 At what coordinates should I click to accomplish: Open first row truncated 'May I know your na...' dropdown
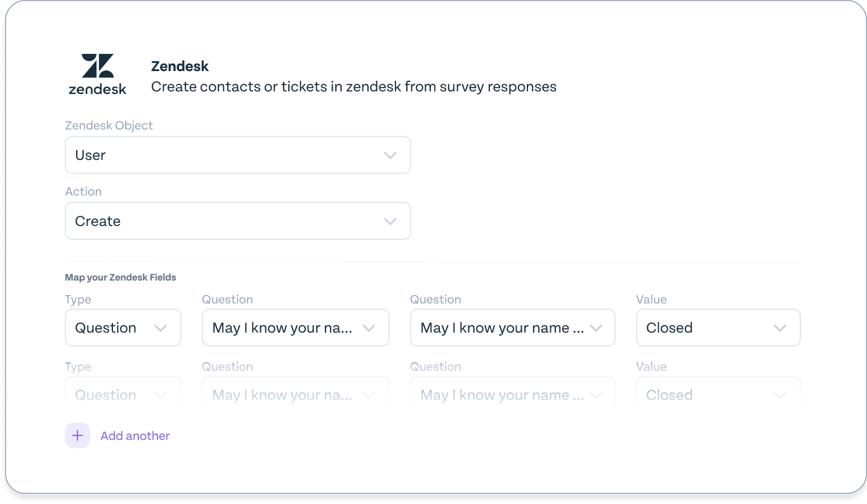(296, 328)
